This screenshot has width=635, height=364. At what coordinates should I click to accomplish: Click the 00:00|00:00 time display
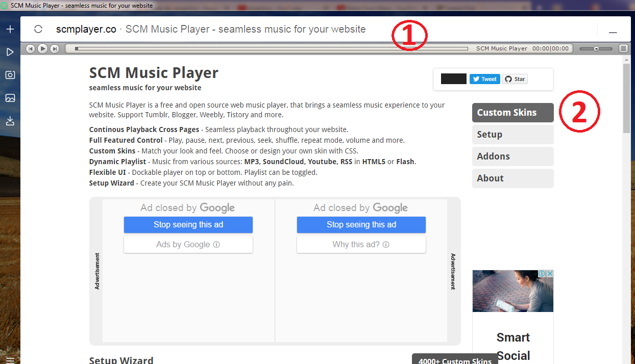coord(550,48)
